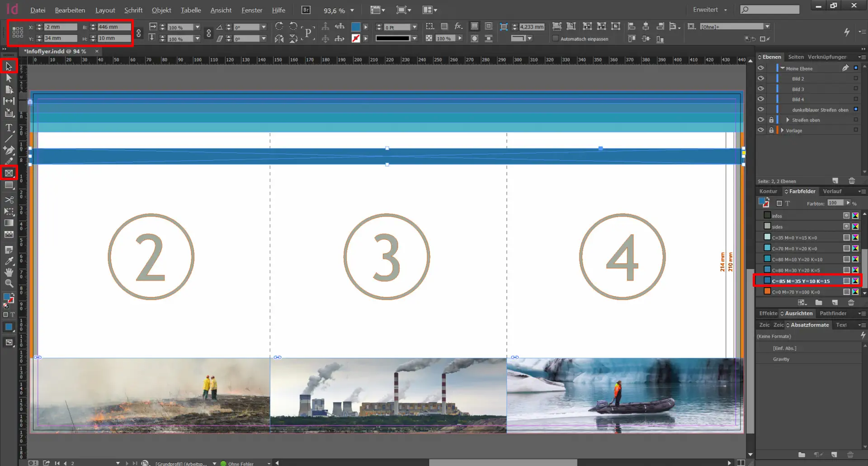868x466 pixels.
Task: Select the Selection tool arrow
Action: tap(9, 67)
